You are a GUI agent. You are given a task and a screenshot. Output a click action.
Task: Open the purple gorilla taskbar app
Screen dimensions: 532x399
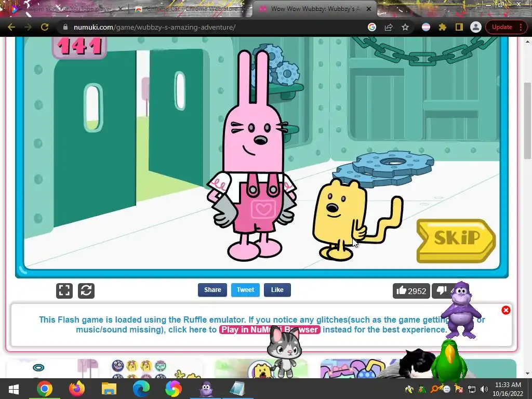(206, 389)
